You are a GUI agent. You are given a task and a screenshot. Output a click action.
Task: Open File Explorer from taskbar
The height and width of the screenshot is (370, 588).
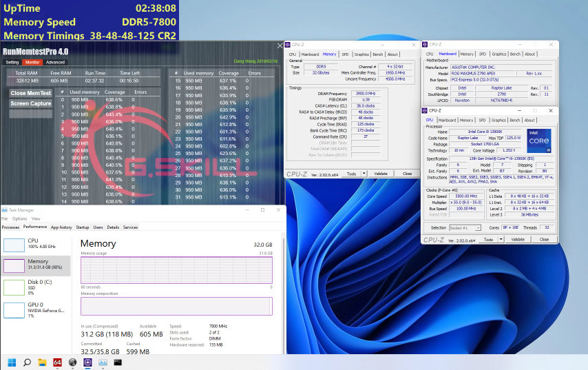click(42, 362)
